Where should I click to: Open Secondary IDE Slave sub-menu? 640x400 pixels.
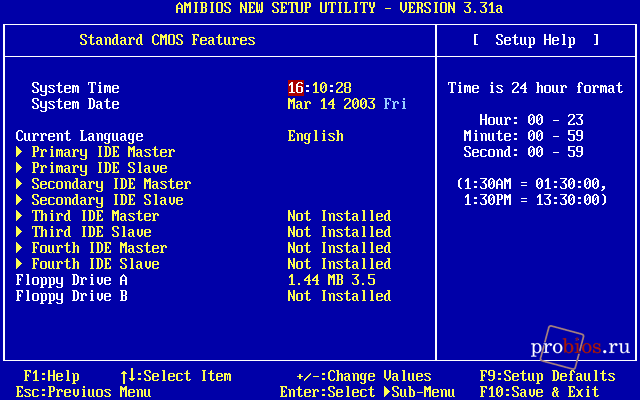pos(107,200)
